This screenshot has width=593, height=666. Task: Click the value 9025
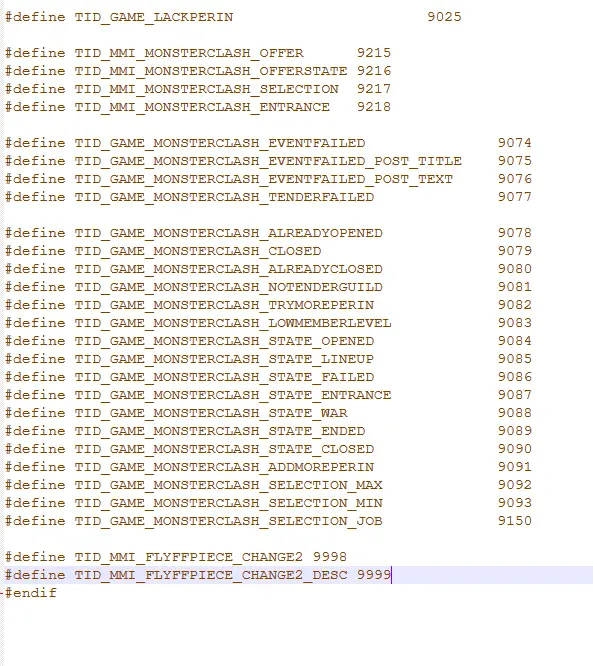tap(444, 17)
